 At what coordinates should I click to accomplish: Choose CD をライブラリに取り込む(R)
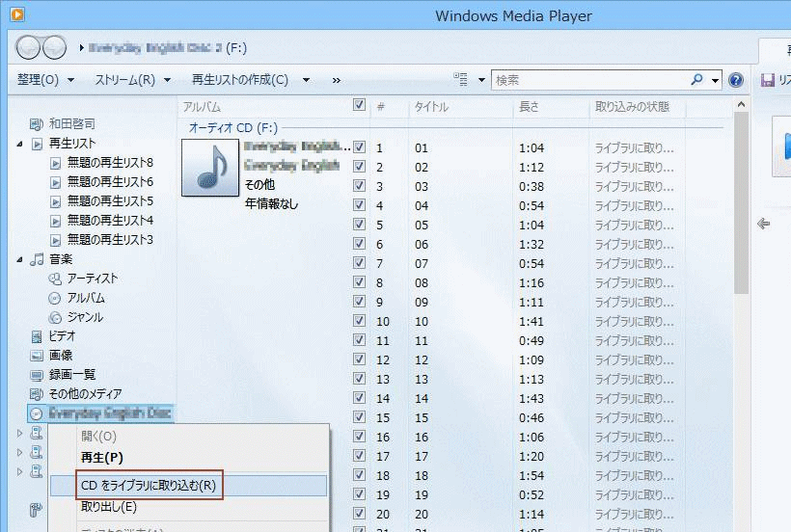tap(149, 485)
